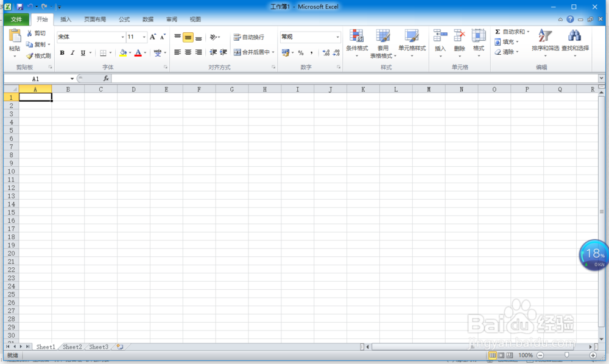Switch to the 公式 tab
Screen dimensions: 609x364
click(124, 19)
